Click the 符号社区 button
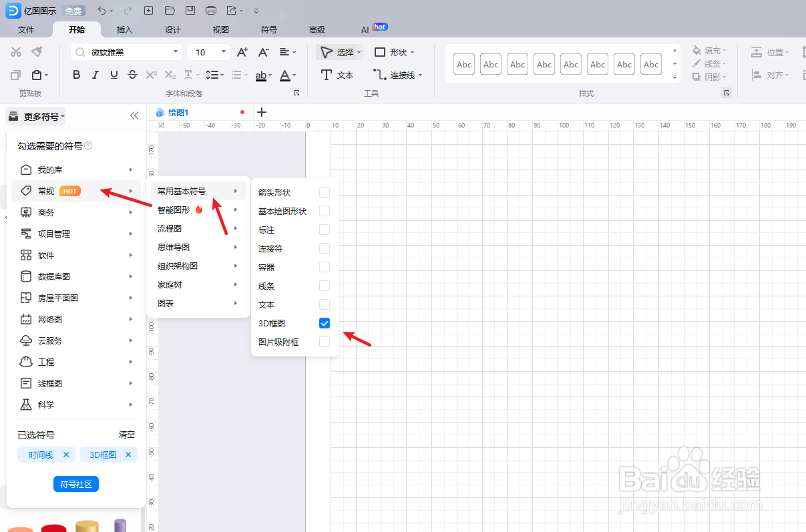The image size is (806, 532). tap(75, 484)
